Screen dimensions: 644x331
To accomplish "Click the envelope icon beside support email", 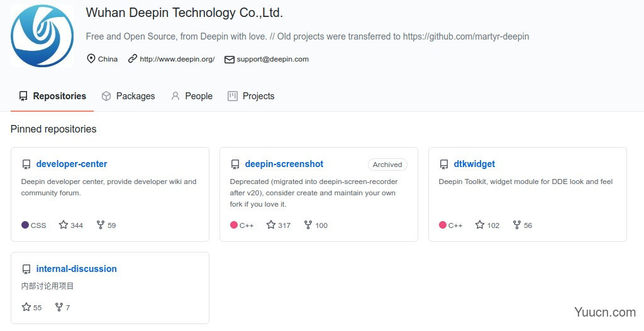I will (229, 60).
